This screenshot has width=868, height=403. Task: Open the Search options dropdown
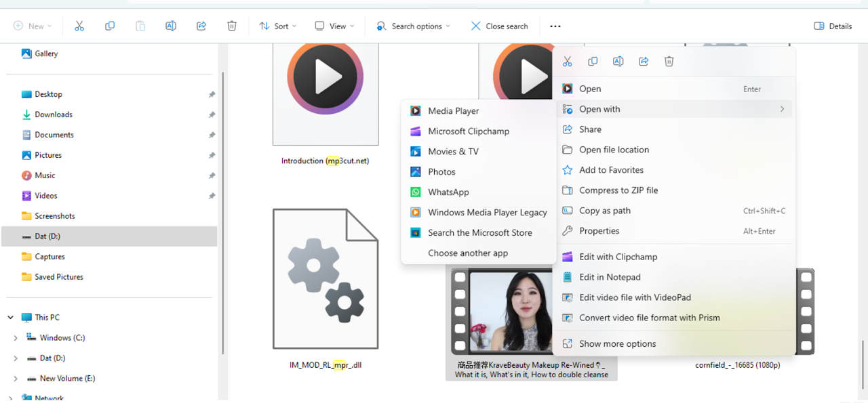(x=414, y=26)
